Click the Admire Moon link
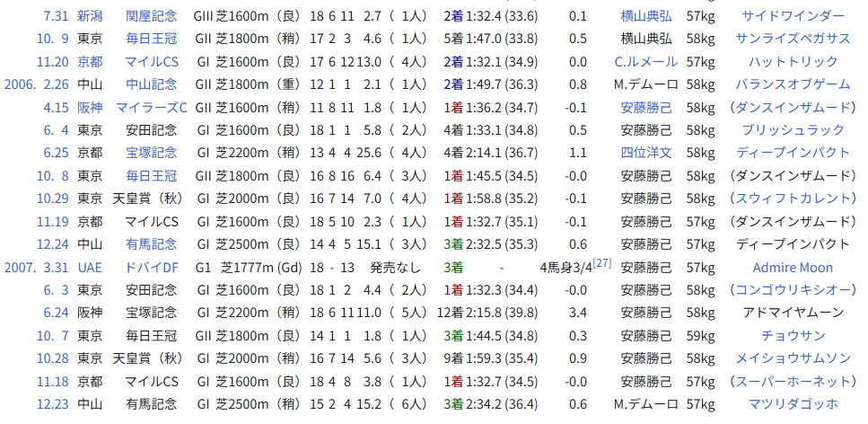Screen dimensions: 868x424 coord(793,267)
